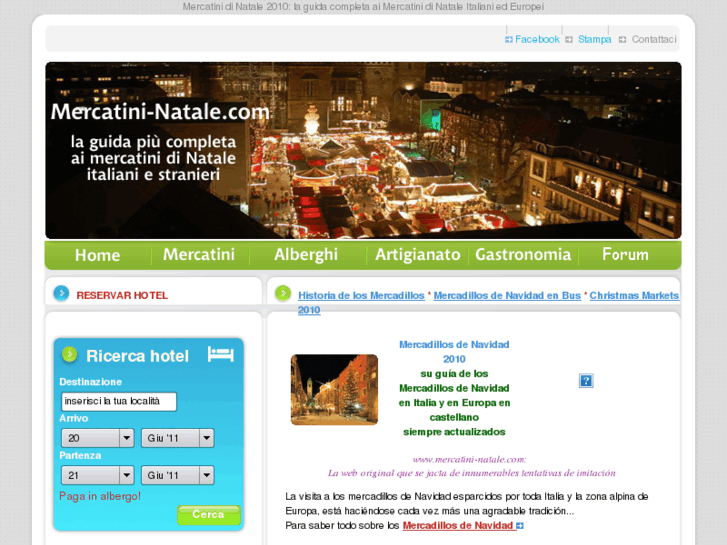Click the small icon beside Stampa
Image resolution: width=727 pixels, height=545 pixels.
click(x=569, y=39)
